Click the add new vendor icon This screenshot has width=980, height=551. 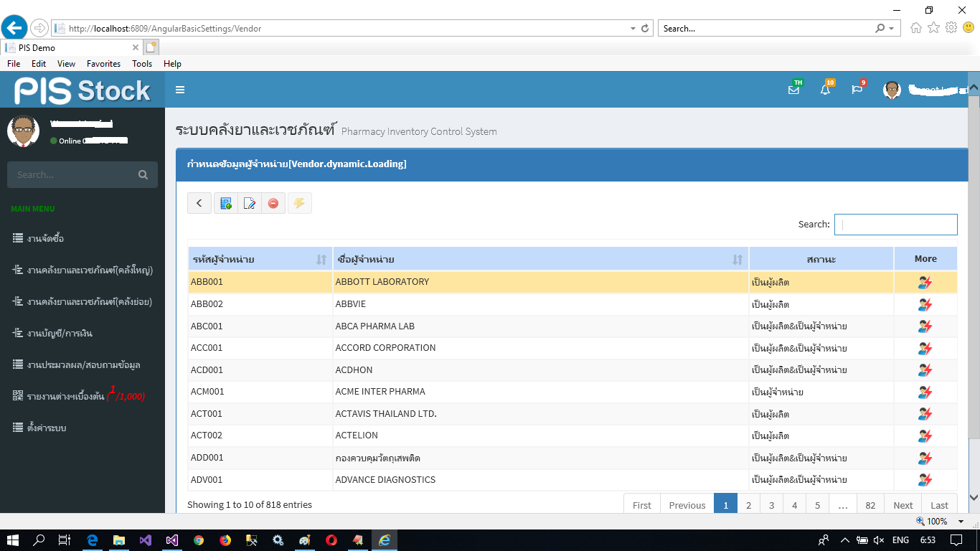226,203
